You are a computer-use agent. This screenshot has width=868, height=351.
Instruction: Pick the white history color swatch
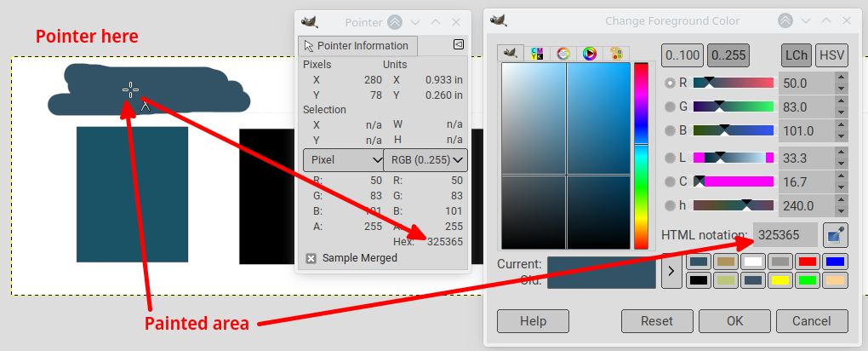pyautogui.click(x=753, y=262)
